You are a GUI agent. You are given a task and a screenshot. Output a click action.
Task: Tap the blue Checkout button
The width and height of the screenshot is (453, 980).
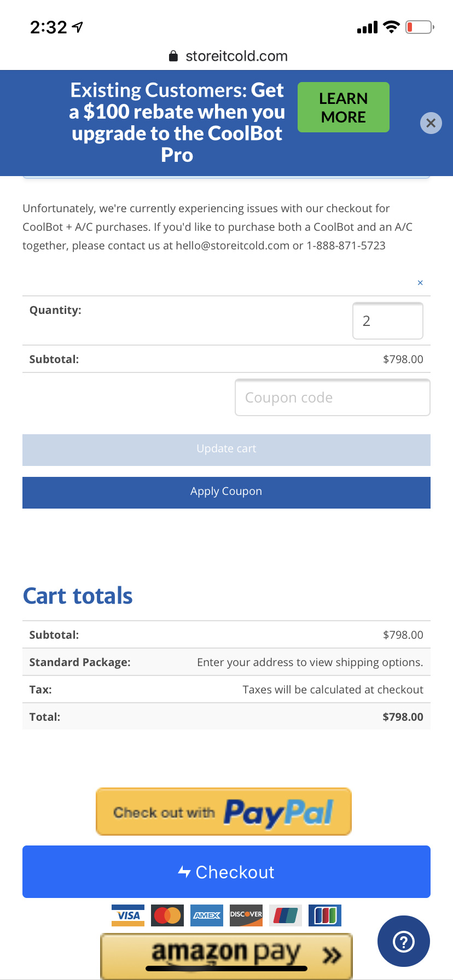[x=226, y=872]
